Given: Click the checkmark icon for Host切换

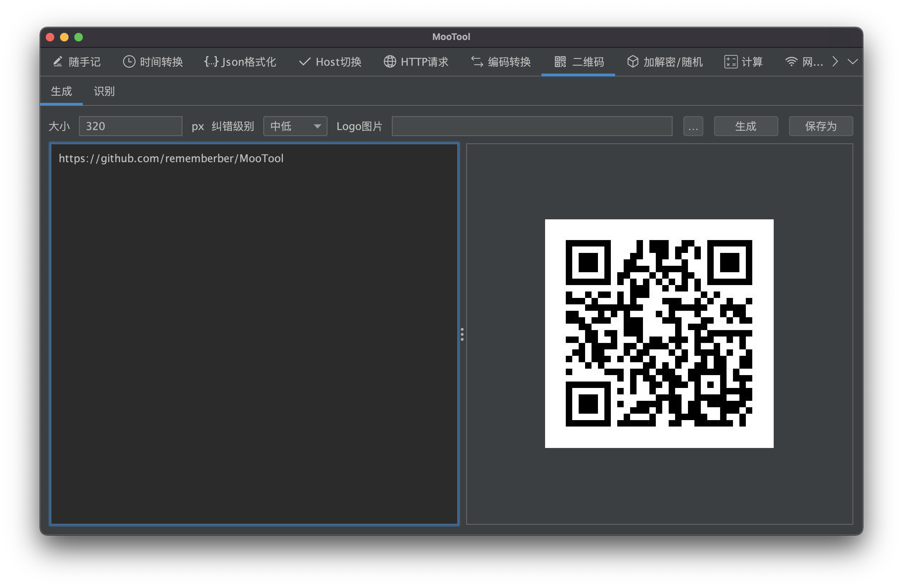Looking at the screenshot, I should [x=305, y=61].
